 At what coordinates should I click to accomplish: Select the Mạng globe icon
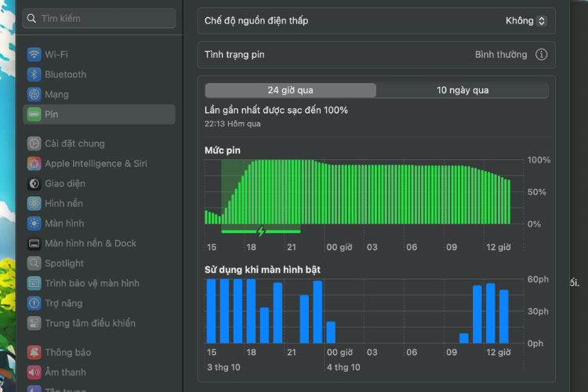click(x=34, y=94)
